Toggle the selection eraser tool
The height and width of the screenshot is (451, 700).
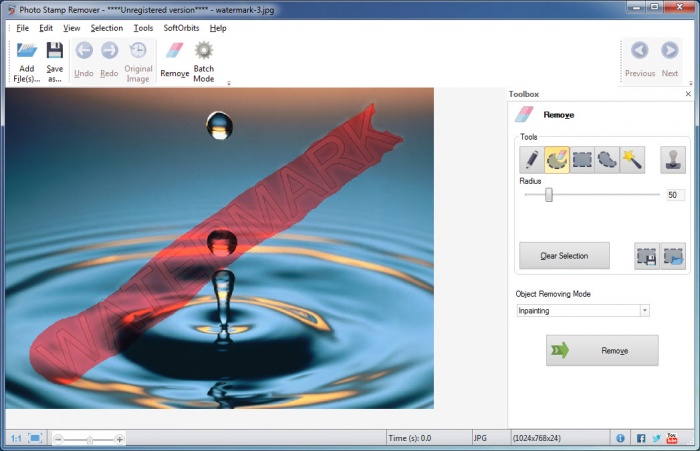coord(557,160)
